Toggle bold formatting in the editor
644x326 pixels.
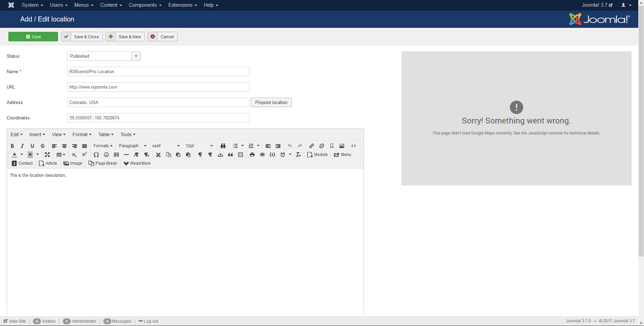[12, 146]
